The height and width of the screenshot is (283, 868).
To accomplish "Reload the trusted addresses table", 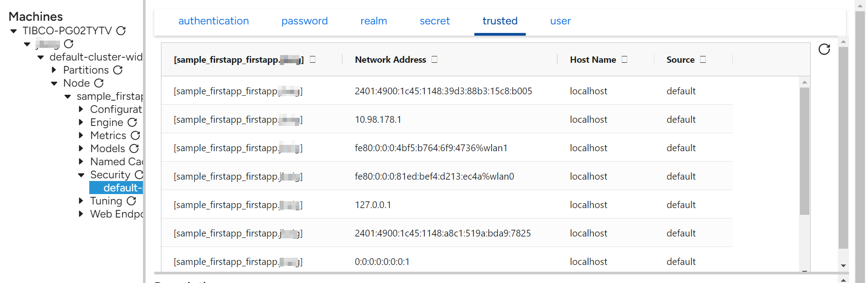I will click(824, 50).
